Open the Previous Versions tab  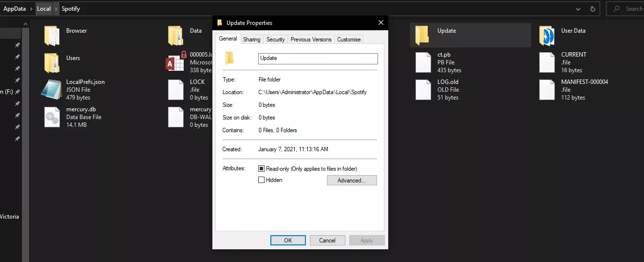(x=311, y=40)
